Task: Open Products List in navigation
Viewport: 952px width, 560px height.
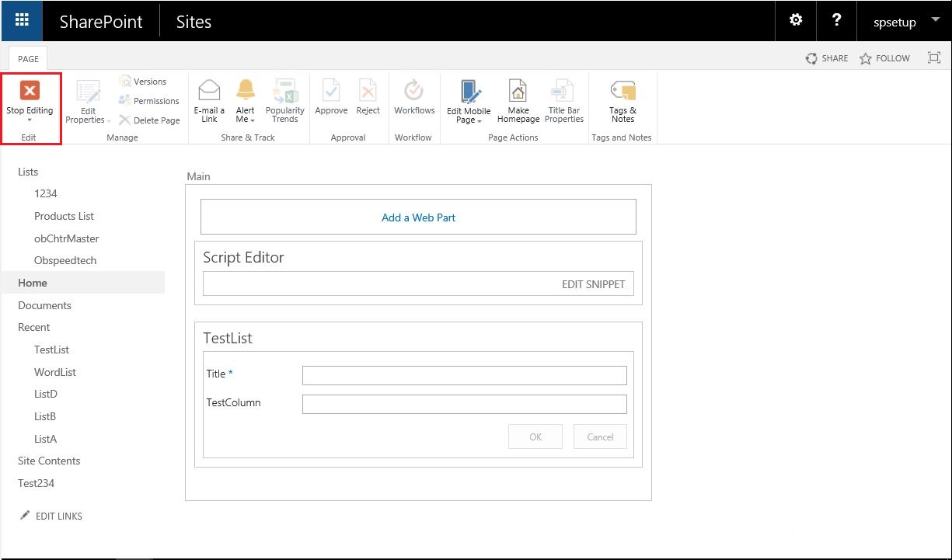Action: pos(64,216)
